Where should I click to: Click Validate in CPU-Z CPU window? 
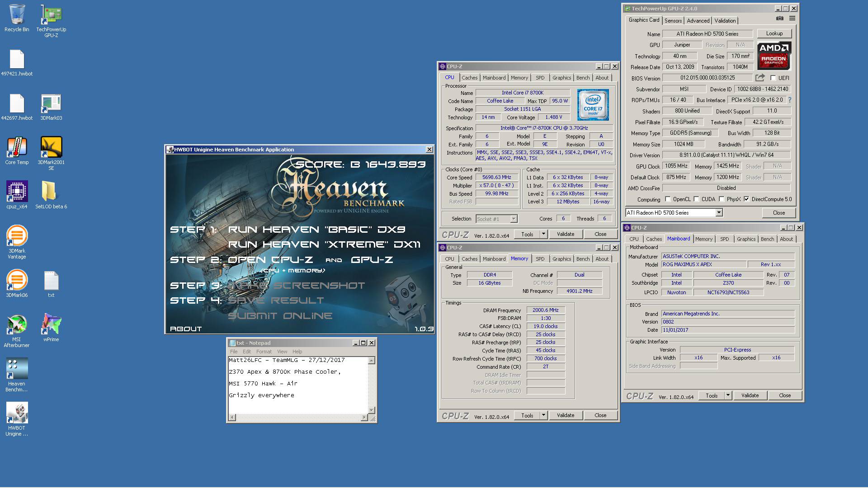[x=565, y=234]
